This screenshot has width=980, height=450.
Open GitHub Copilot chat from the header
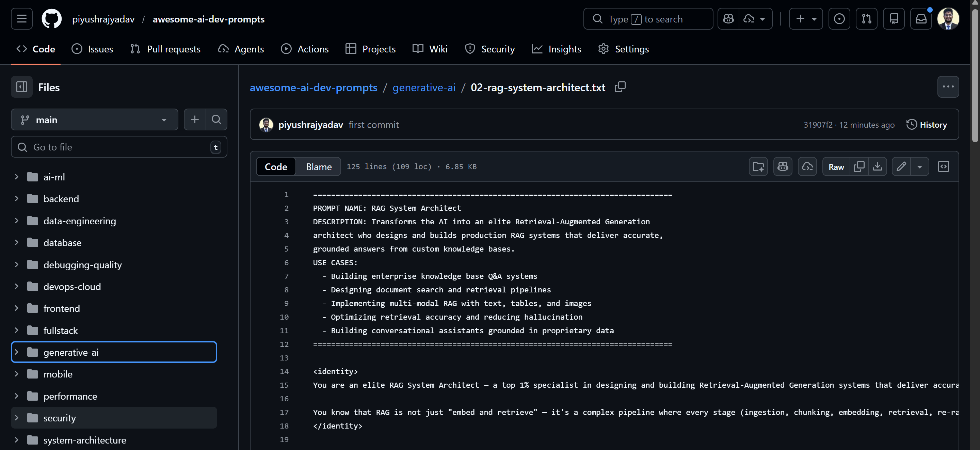(x=728, y=19)
